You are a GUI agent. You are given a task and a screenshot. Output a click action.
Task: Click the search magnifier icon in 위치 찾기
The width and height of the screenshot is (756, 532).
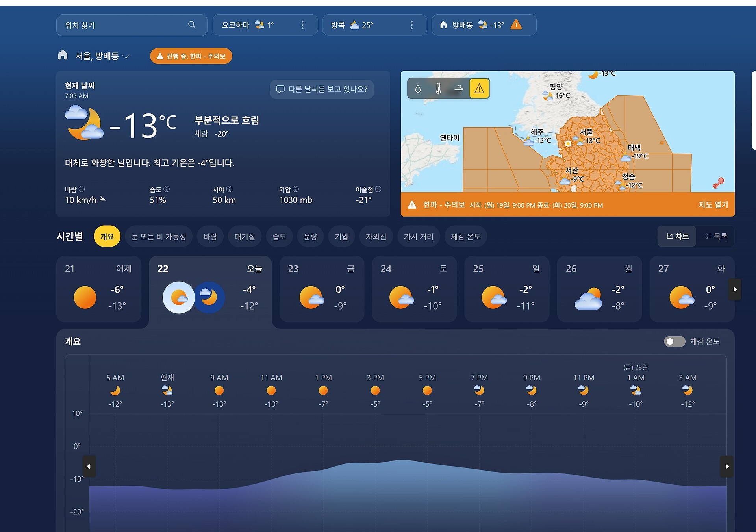tap(192, 25)
